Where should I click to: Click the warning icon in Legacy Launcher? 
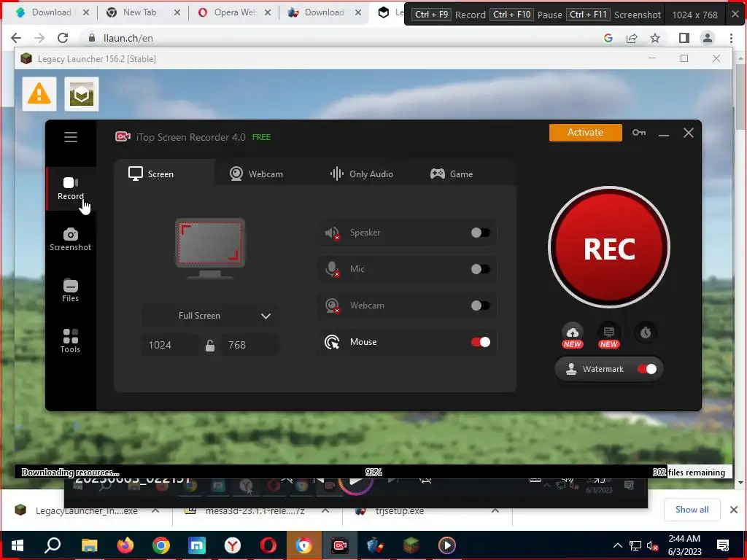[x=39, y=94]
